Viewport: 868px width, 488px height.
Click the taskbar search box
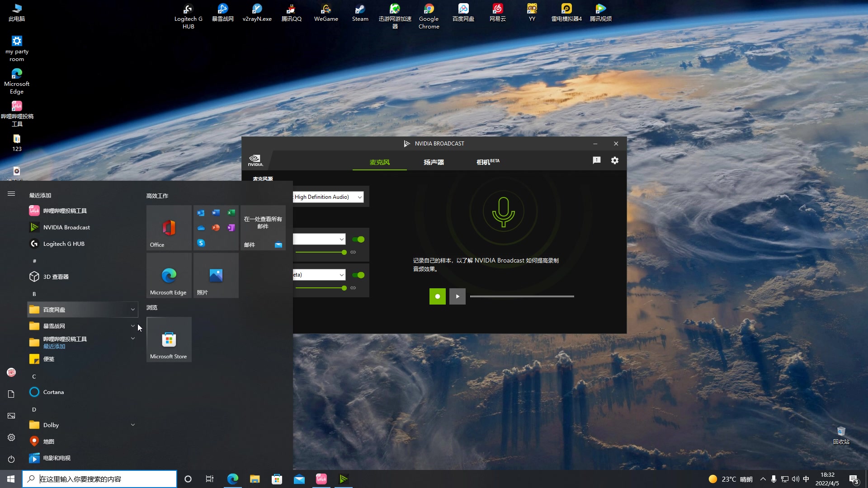pyautogui.click(x=99, y=479)
